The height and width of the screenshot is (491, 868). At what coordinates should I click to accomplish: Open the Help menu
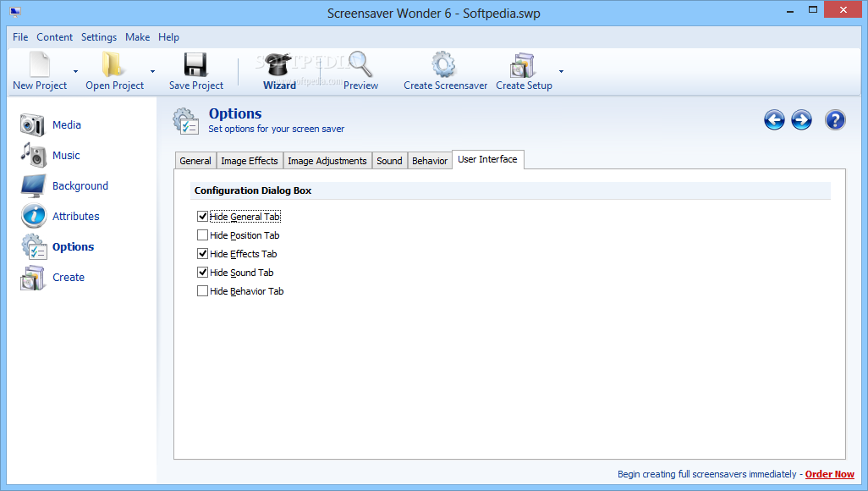coord(169,37)
